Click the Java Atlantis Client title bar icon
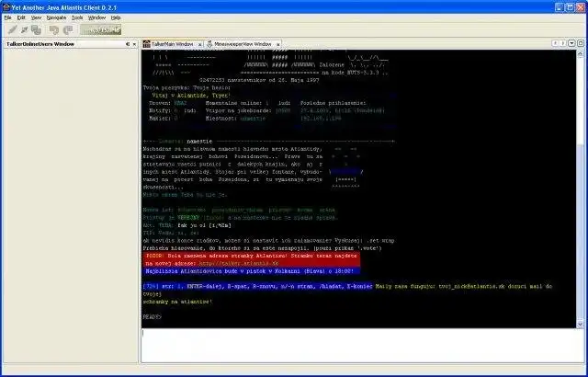This screenshot has height=377, width=588. point(6,7)
